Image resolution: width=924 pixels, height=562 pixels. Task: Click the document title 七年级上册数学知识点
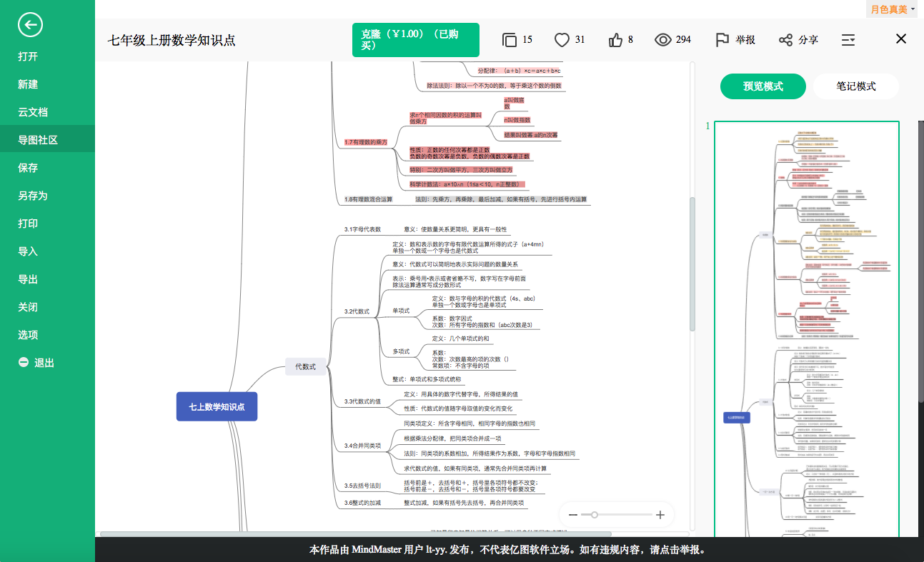pyautogui.click(x=172, y=41)
